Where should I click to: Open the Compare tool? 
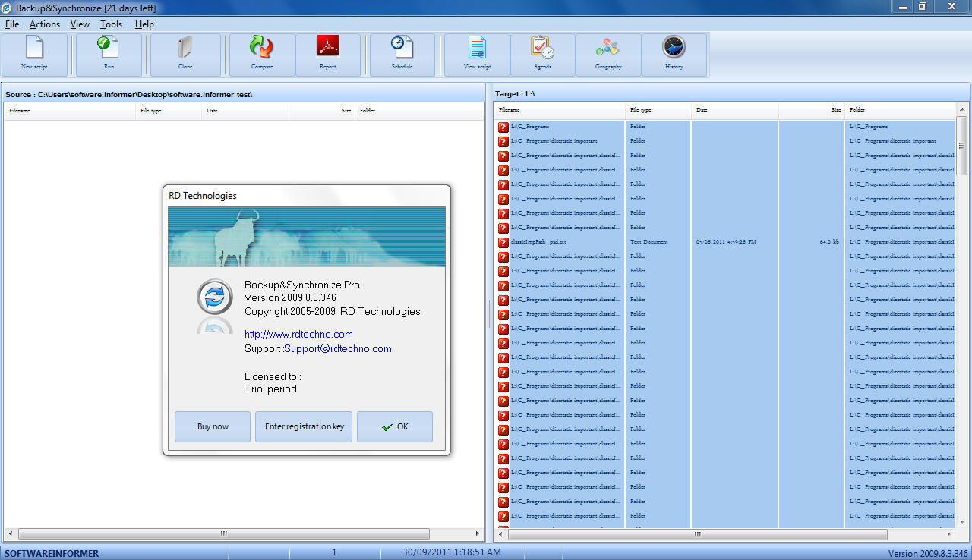tap(262, 55)
